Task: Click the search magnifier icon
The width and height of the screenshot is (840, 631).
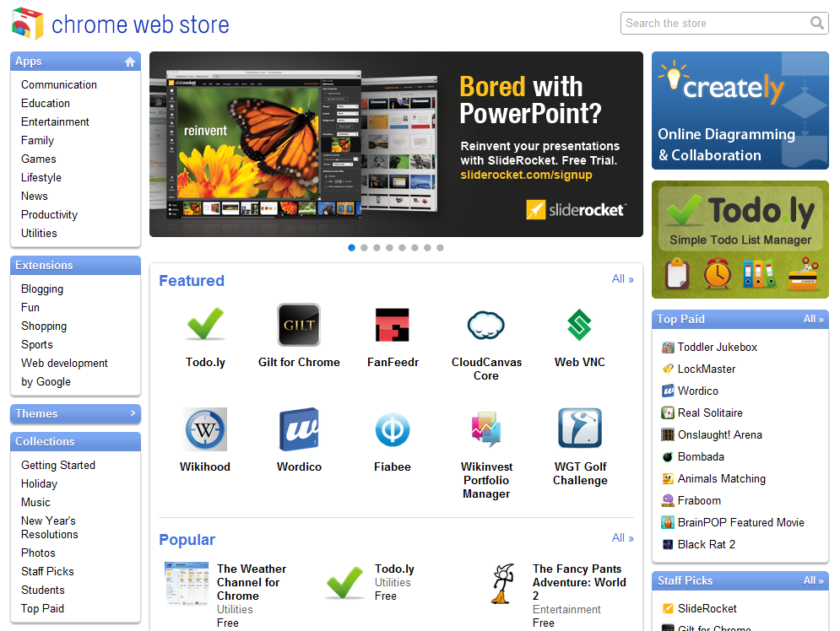Action: pyautogui.click(x=817, y=23)
